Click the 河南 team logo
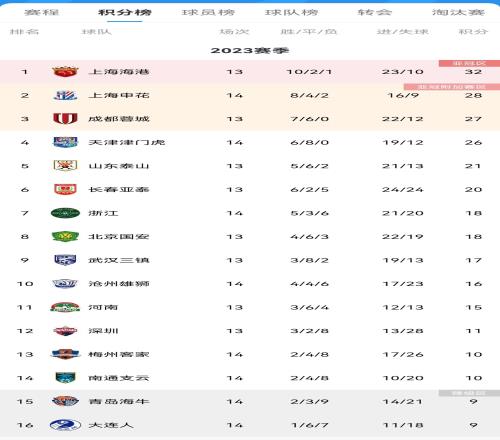The height and width of the screenshot is (440, 500). [x=65, y=307]
